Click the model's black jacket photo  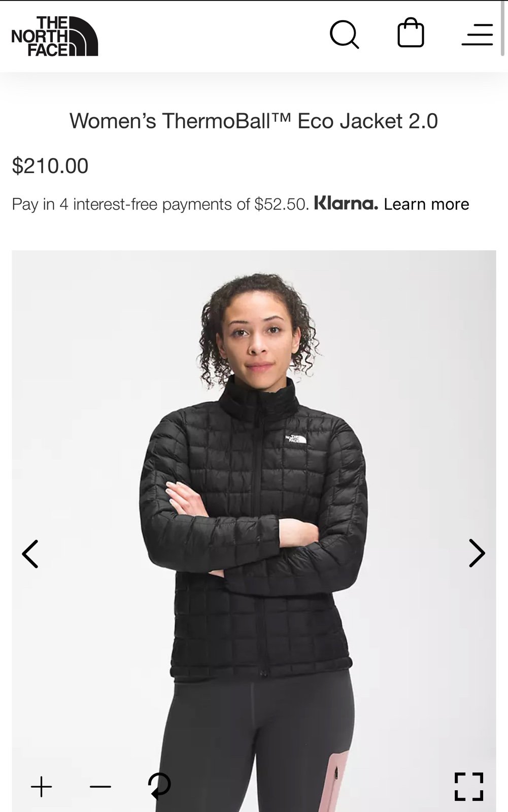[x=254, y=531]
